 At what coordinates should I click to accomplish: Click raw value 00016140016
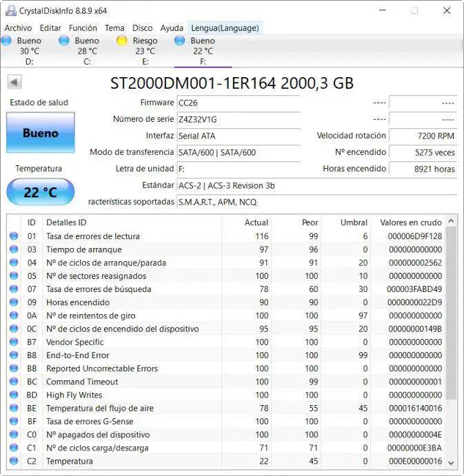pos(415,408)
